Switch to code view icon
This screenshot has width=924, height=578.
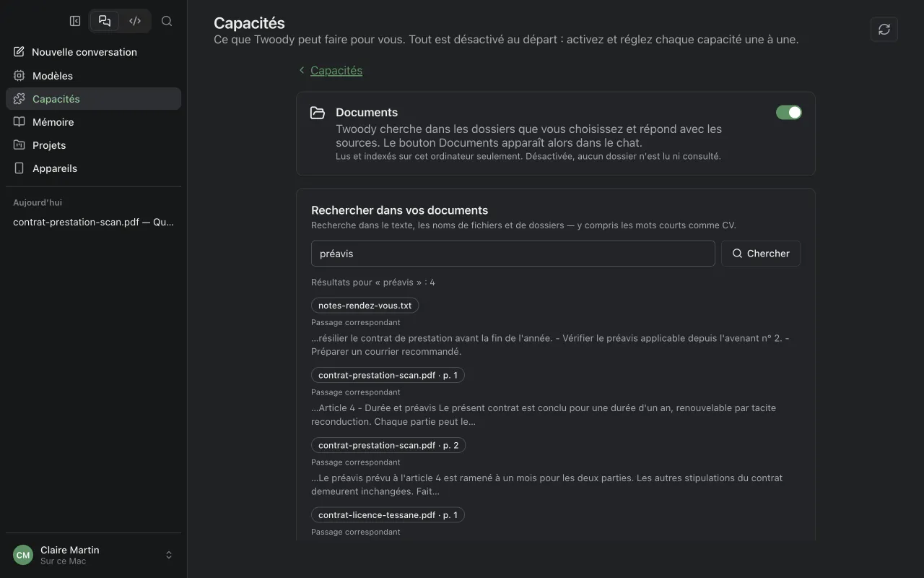(135, 21)
